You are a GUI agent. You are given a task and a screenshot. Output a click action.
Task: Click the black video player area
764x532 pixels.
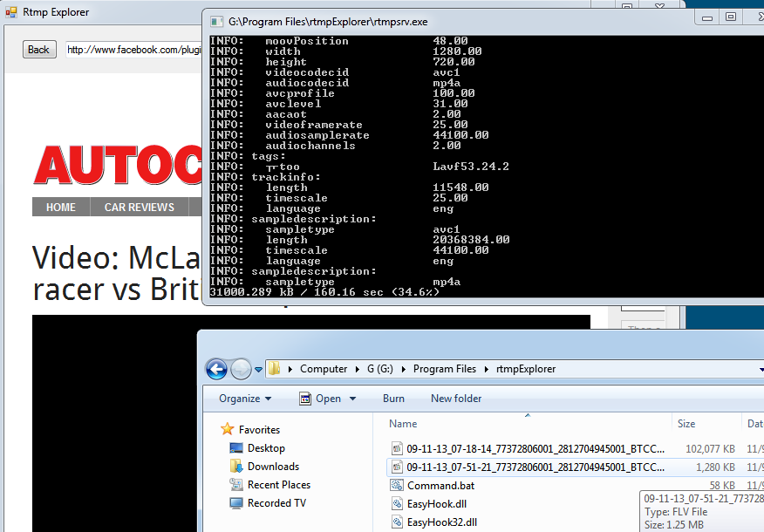pyautogui.click(x=114, y=423)
